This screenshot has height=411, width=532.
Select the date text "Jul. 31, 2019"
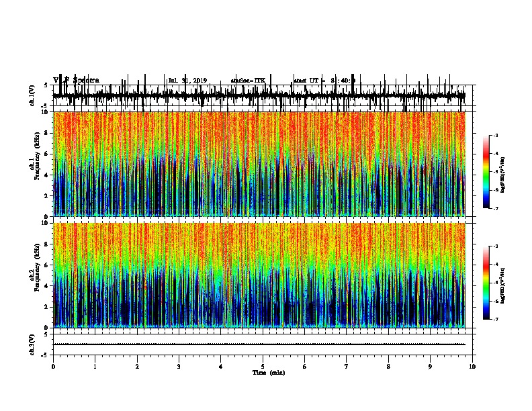187,81
